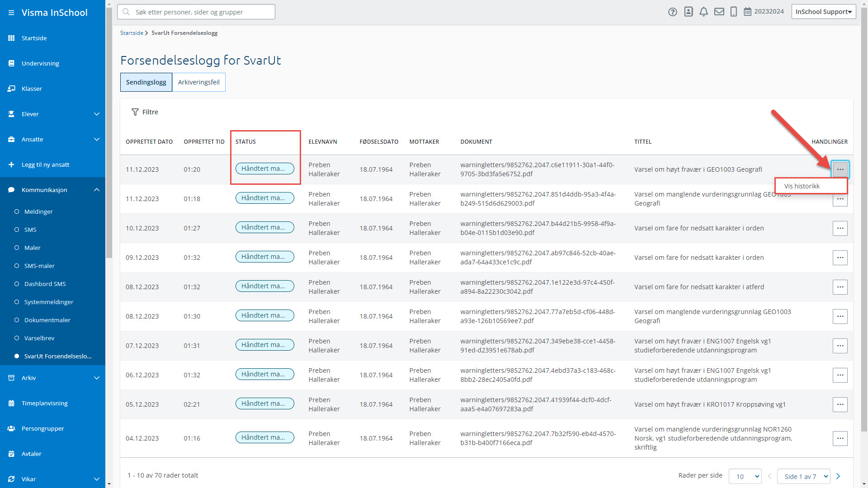Viewport: 868px width, 488px height.
Task: Open Klasser in the sidebar
Action: [x=52, y=89]
